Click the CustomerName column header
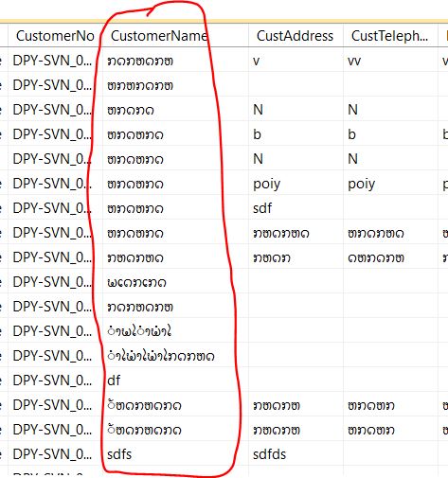Viewport: 448px width, 478px height. click(175, 36)
